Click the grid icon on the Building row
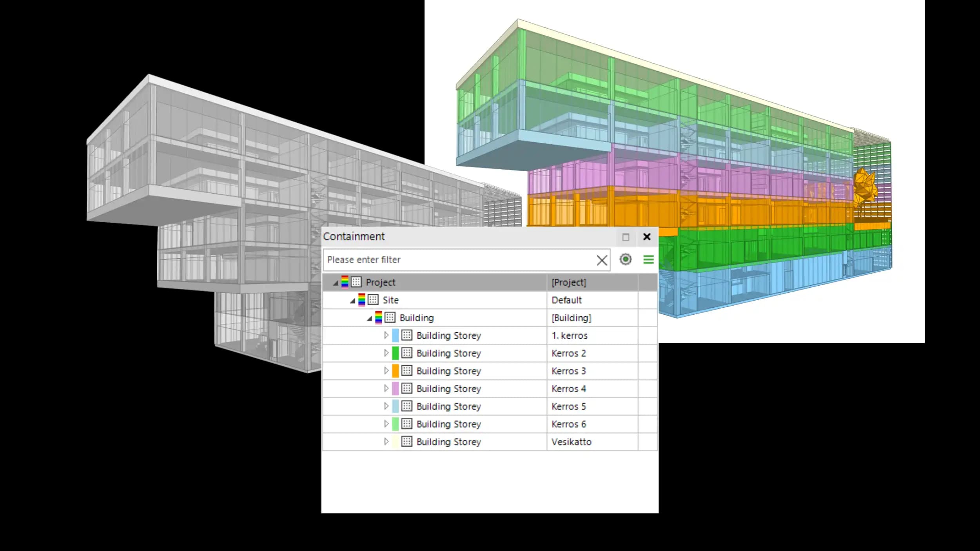The width and height of the screenshot is (980, 551). click(x=390, y=317)
